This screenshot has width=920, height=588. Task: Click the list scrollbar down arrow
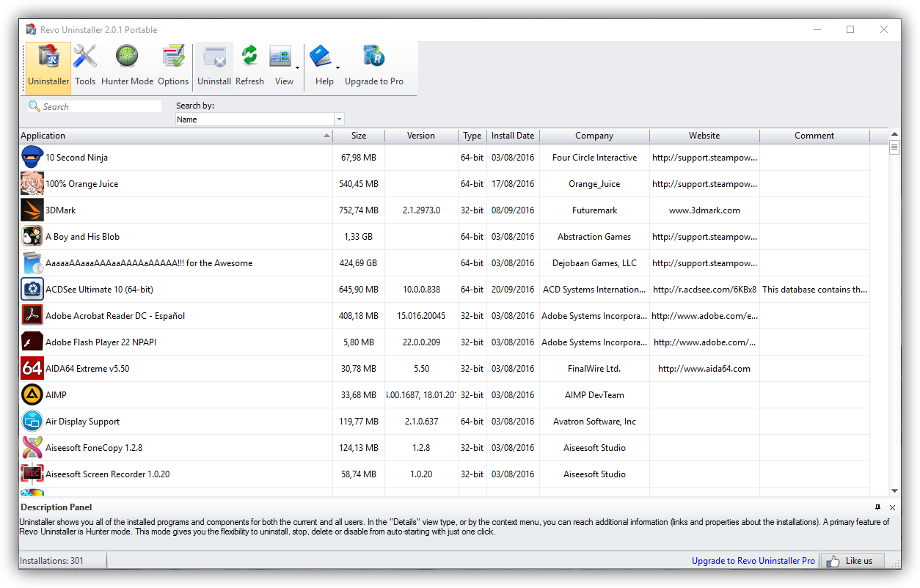click(x=894, y=490)
